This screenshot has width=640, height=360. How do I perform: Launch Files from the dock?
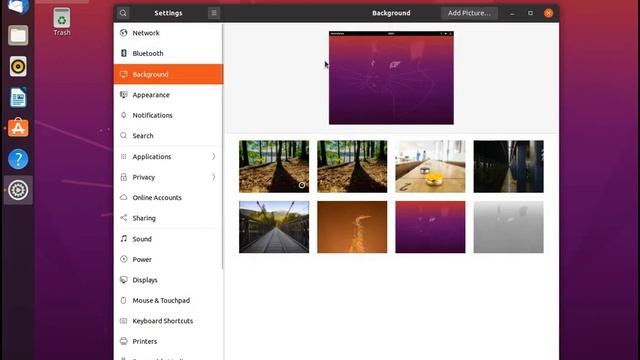tap(18, 36)
